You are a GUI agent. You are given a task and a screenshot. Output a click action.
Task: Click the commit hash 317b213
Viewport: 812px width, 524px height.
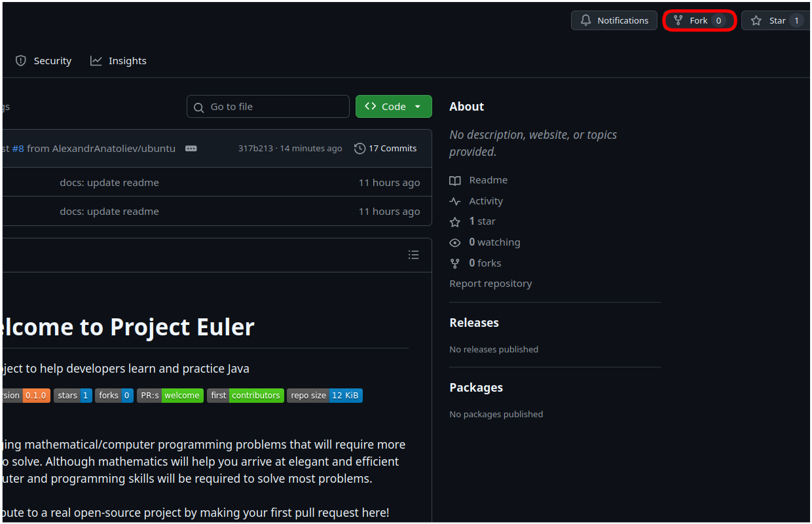(255, 149)
